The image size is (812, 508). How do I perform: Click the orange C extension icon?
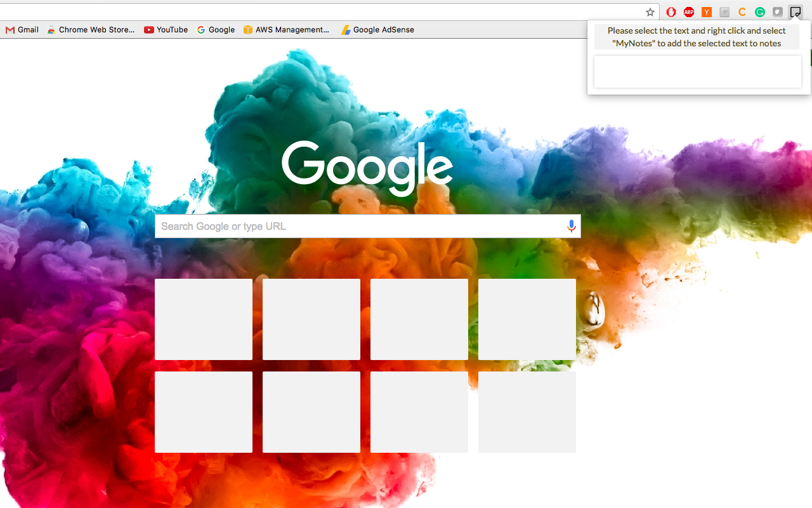tap(742, 11)
